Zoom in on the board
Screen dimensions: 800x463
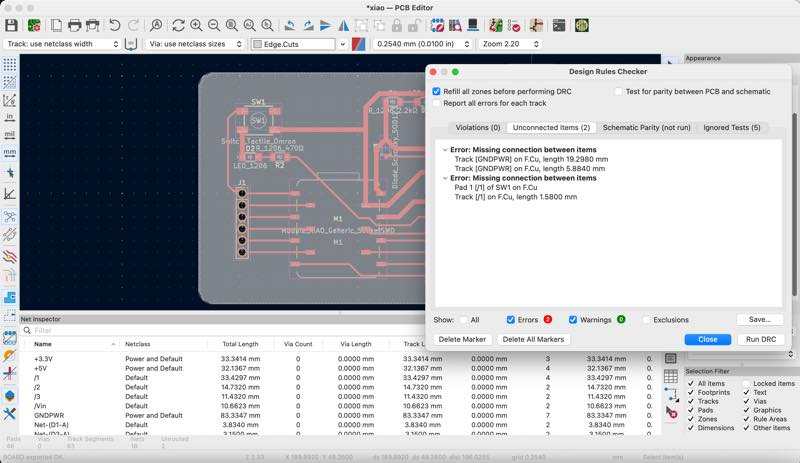198,25
